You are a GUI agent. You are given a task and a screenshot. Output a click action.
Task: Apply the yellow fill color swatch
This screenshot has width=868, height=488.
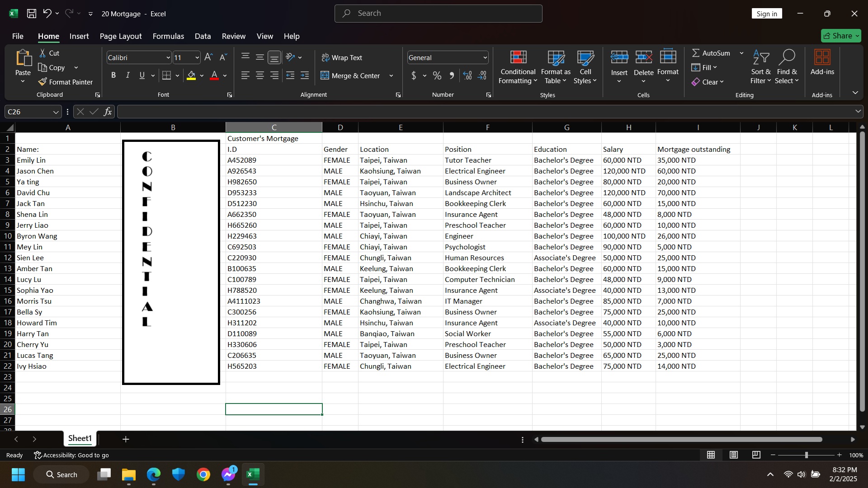191,75
